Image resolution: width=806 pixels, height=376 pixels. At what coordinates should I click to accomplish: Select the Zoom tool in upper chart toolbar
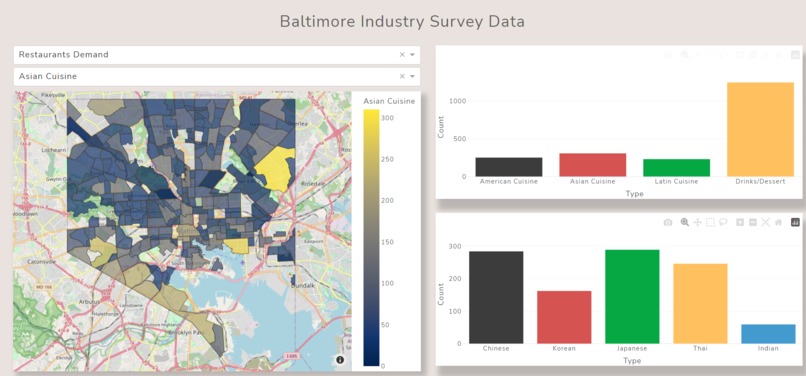685,55
